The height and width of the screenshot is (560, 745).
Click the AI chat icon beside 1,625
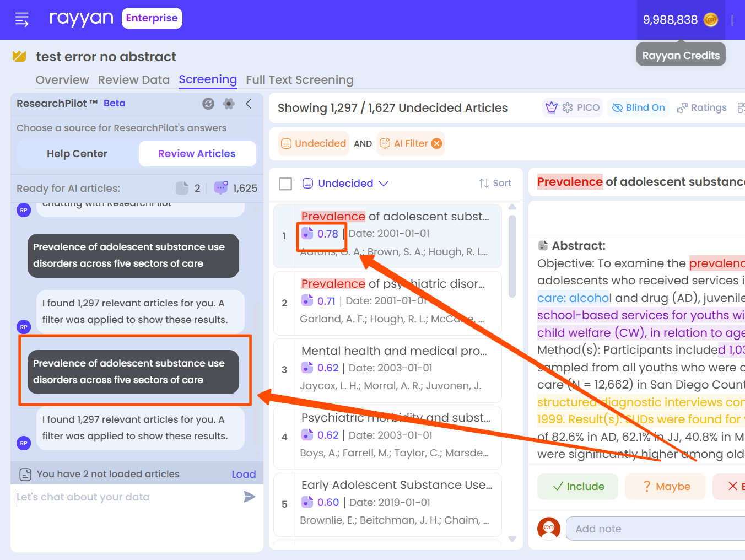220,188
